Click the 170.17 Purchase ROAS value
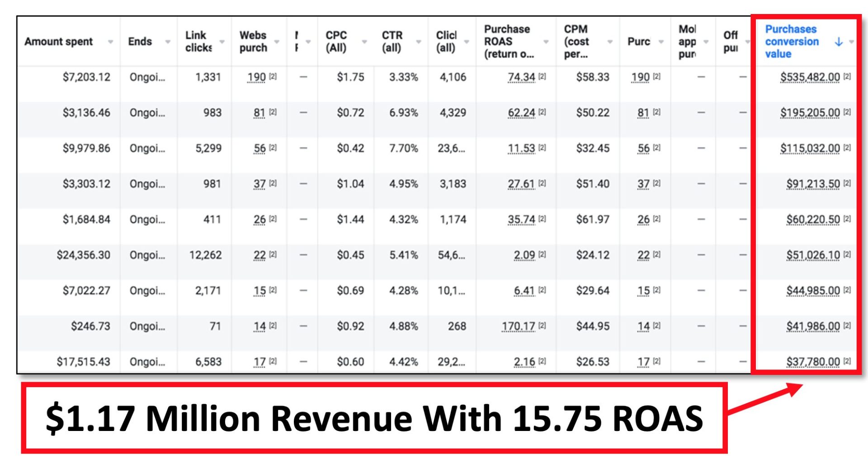The image size is (868, 459). point(519,326)
